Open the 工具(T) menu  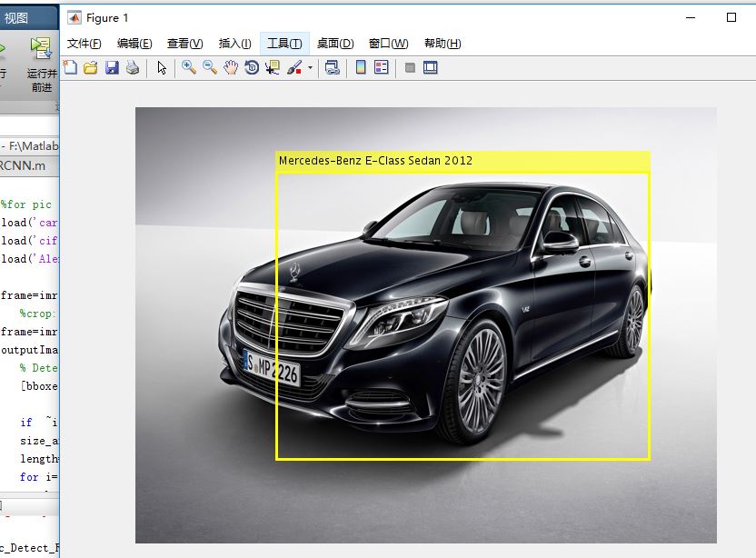[284, 44]
